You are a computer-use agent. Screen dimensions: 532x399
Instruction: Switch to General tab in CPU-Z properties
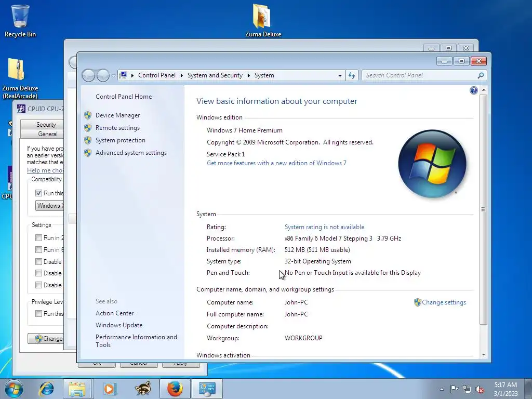point(42,134)
